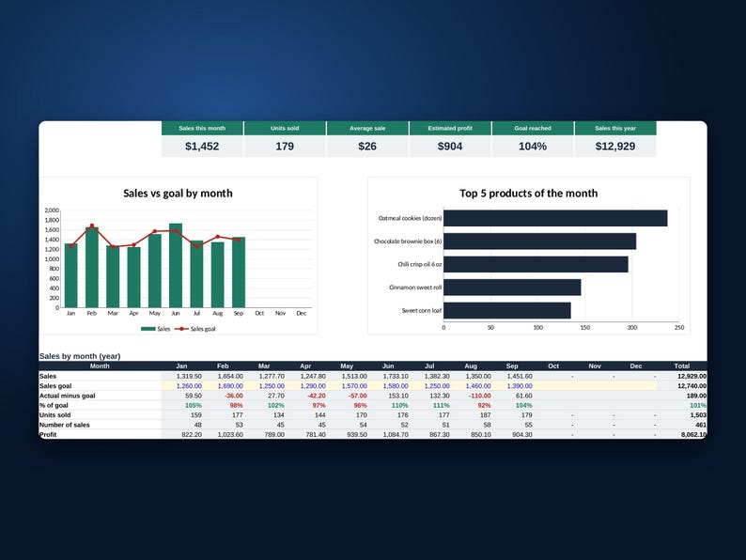Click the empty Oct sales goal cell
Image resolution: width=746 pixels, height=560 pixels.
tap(553, 386)
